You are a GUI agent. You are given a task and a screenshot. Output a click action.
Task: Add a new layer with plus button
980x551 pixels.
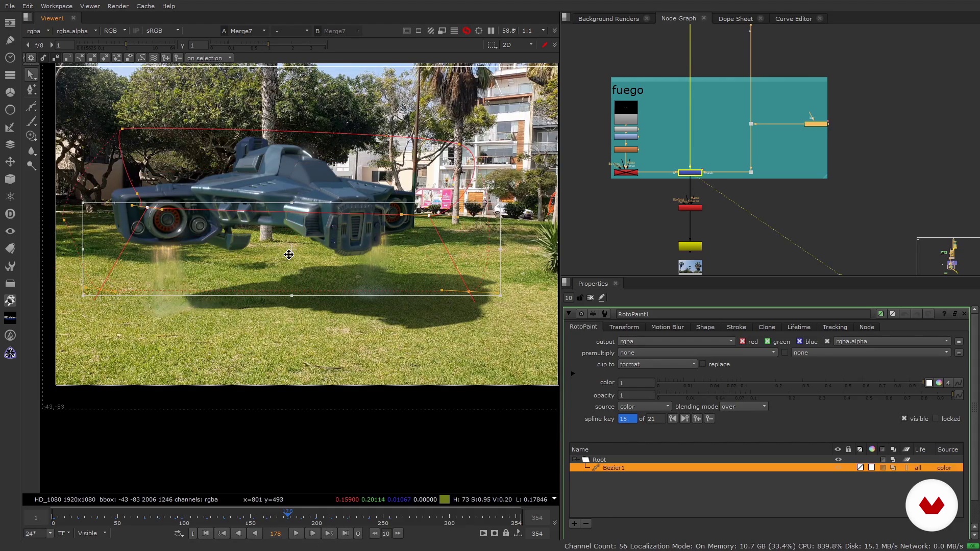point(574,523)
